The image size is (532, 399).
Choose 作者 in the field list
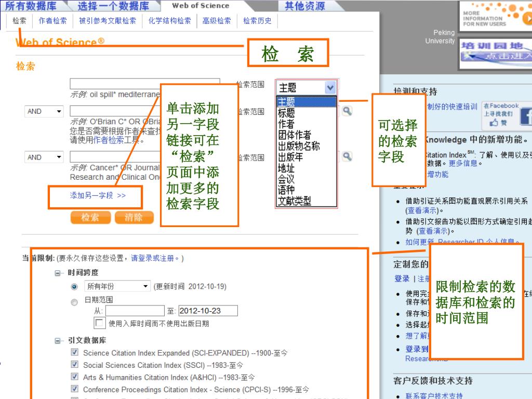(x=286, y=124)
